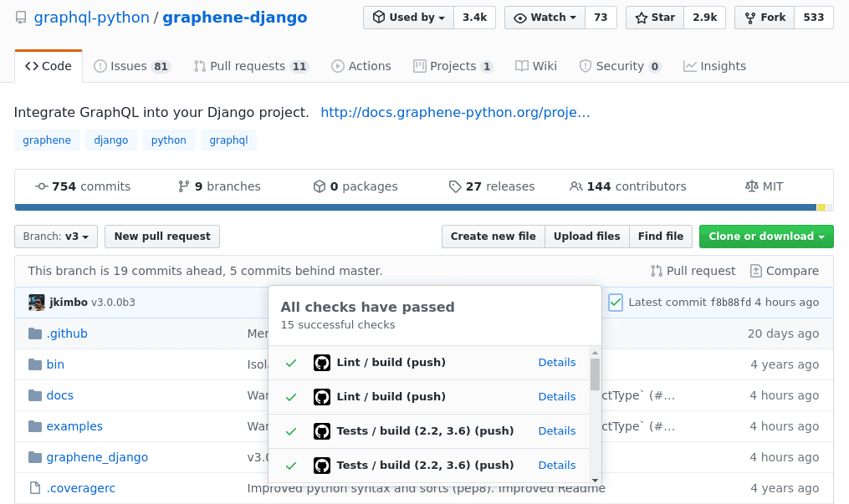Viewport: 849px width, 504px height.
Task: Click the .github folder icon
Action: 35,333
